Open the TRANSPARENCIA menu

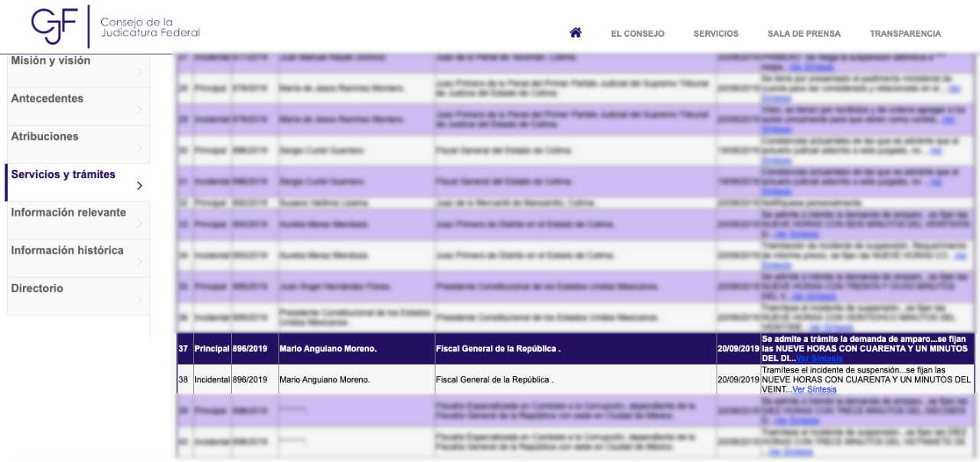(x=905, y=34)
